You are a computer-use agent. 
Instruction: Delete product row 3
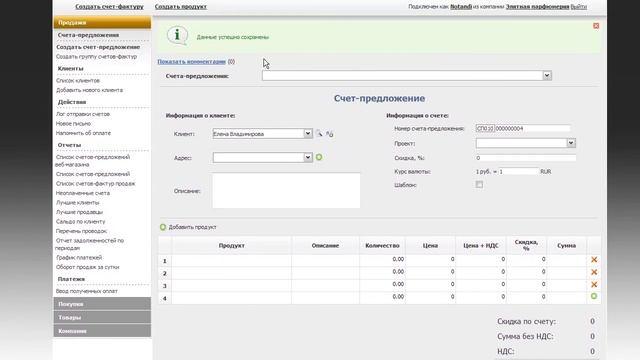point(594,284)
